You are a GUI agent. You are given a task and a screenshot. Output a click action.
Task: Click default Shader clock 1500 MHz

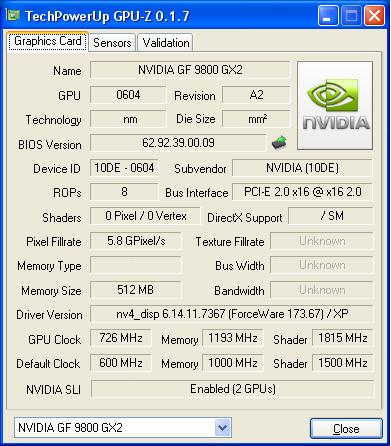click(x=343, y=363)
